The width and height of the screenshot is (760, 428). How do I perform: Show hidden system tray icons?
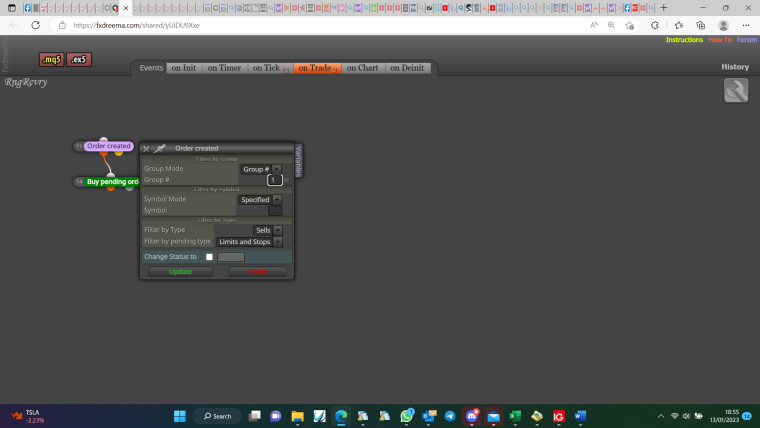tap(661, 416)
